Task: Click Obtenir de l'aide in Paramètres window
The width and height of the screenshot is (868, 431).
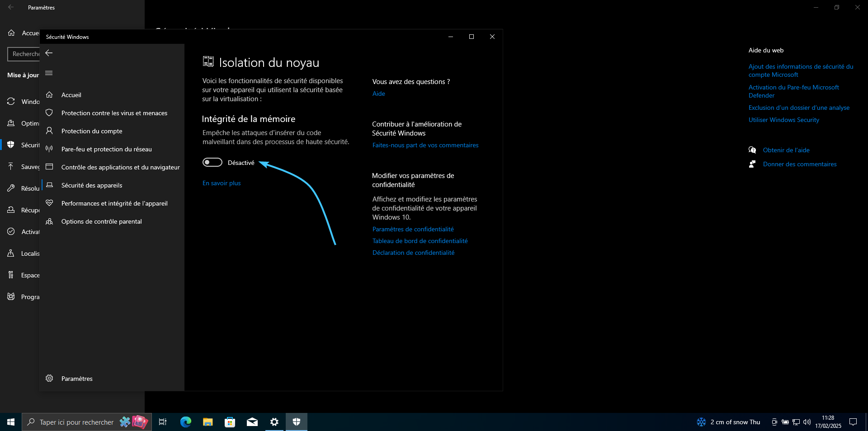Action: pyautogui.click(x=786, y=150)
